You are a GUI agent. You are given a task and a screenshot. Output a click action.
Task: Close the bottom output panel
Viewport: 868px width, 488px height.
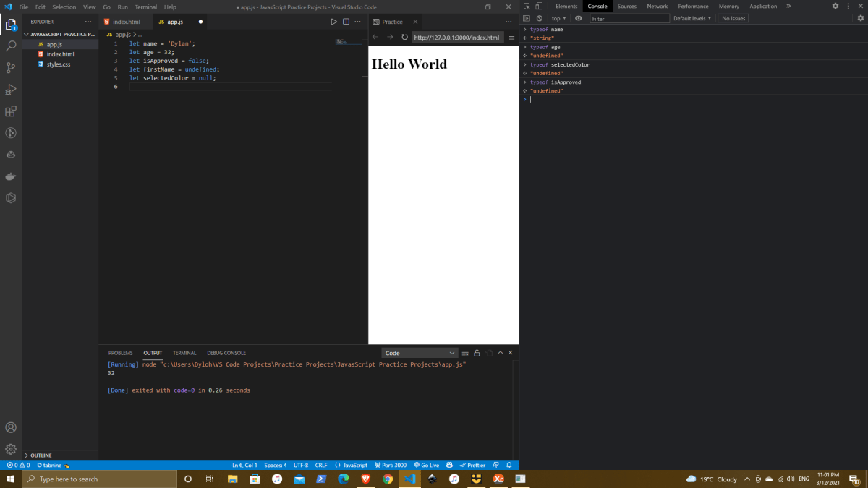[511, 353]
